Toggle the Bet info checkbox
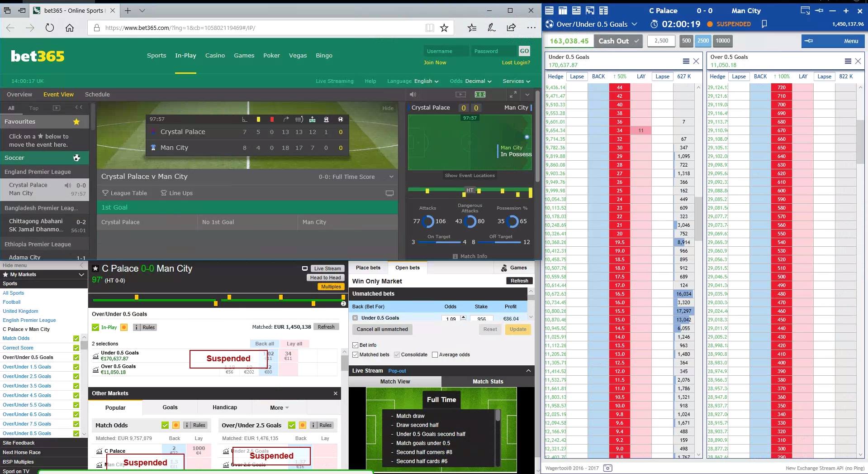This screenshot has width=868, height=474. click(x=356, y=345)
